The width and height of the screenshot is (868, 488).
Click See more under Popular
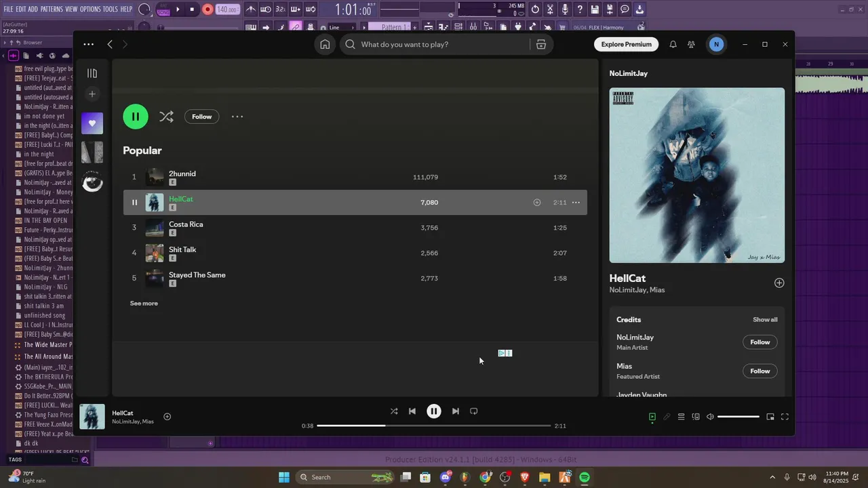[x=144, y=303]
